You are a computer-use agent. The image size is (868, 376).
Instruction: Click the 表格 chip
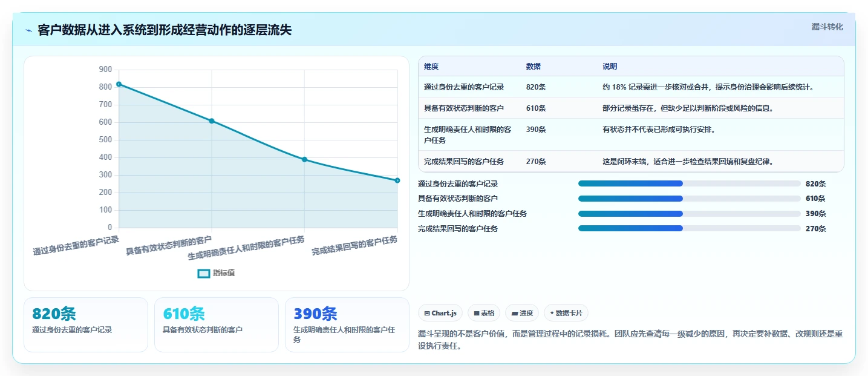[x=484, y=313]
